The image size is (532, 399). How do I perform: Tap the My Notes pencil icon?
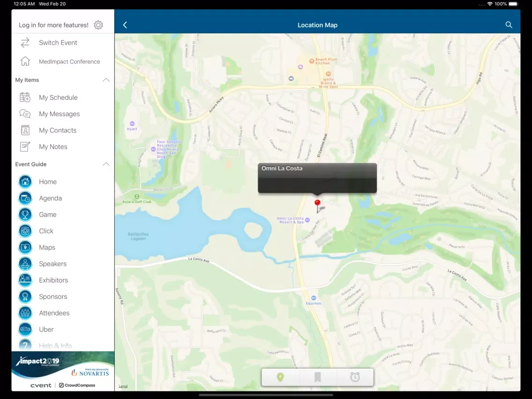pyautogui.click(x=25, y=147)
